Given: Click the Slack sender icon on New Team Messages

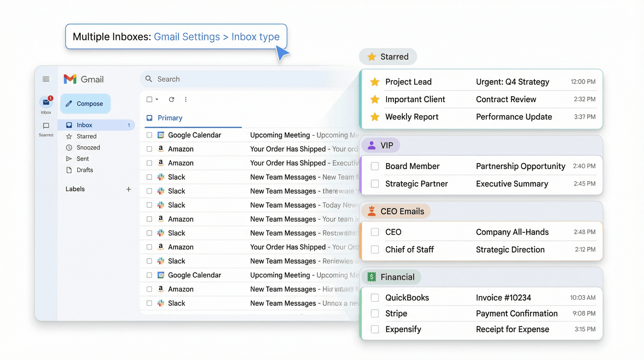Looking at the screenshot, I should point(161,177).
